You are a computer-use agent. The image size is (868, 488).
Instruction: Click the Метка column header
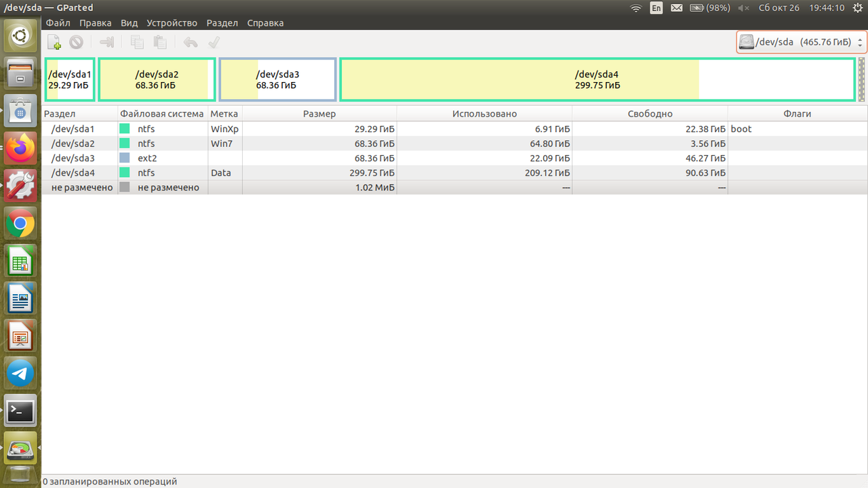point(225,114)
